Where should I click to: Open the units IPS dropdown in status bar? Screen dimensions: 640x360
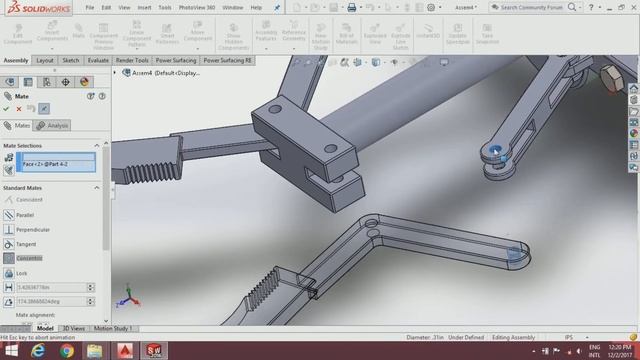coord(587,338)
